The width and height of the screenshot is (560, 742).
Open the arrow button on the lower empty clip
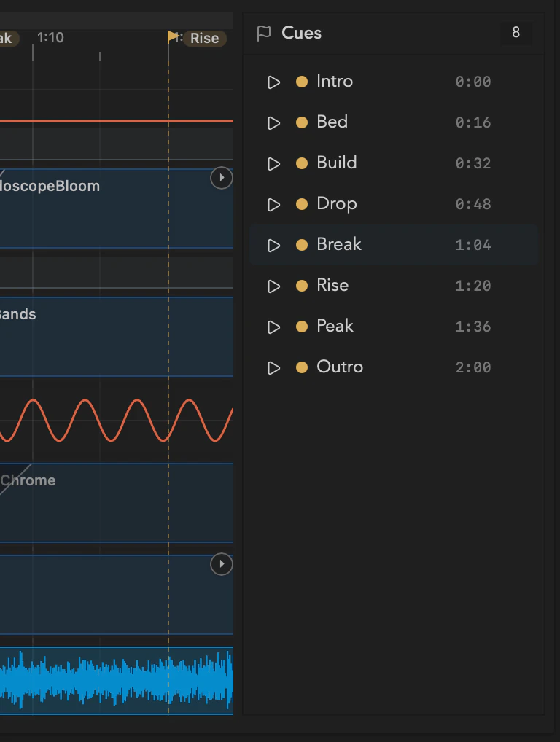pyautogui.click(x=221, y=564)
